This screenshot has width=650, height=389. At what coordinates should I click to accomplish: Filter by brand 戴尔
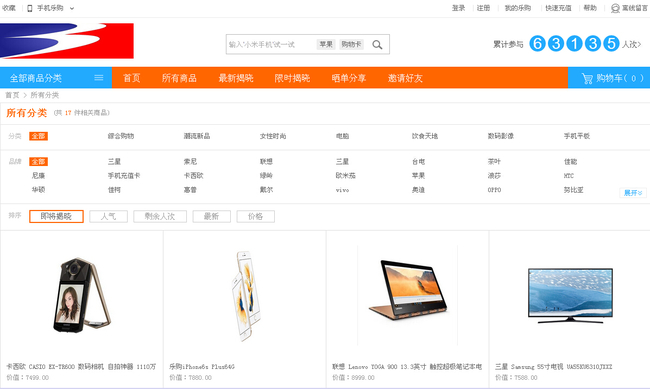point(266,190)
